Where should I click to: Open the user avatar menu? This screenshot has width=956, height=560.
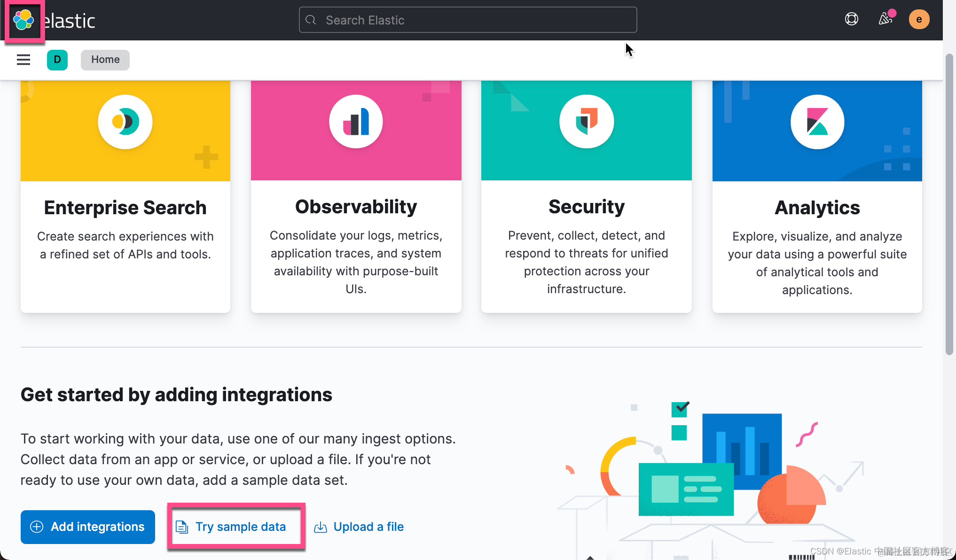pos(919,19)
